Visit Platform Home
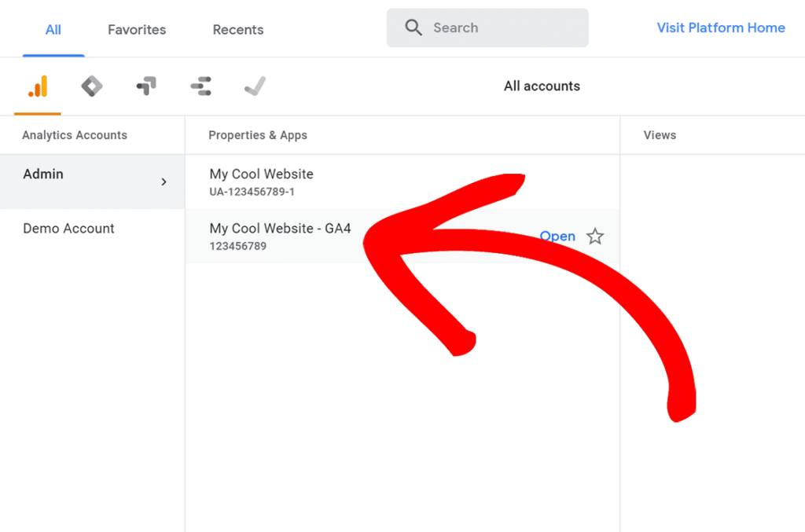 point(720,28)
